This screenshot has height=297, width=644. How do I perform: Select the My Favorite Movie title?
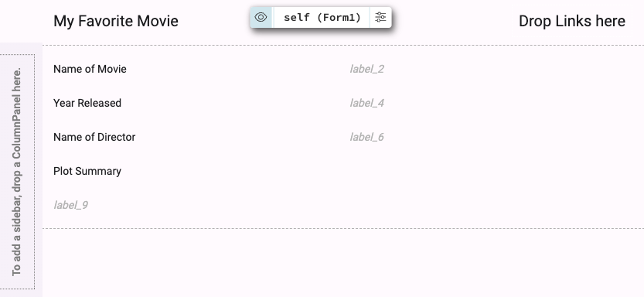[116, 21]
